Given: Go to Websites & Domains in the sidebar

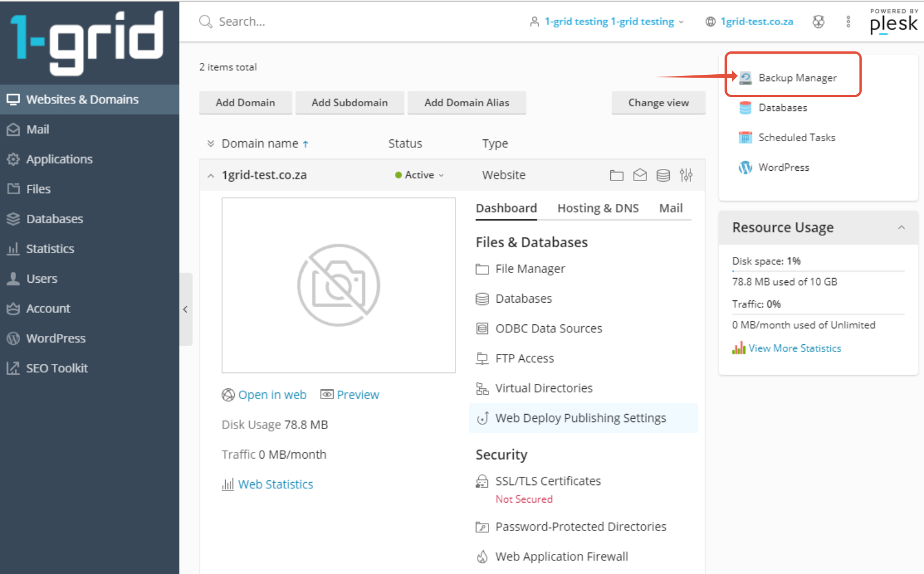Looking at the screenshot, I should 89,99.
